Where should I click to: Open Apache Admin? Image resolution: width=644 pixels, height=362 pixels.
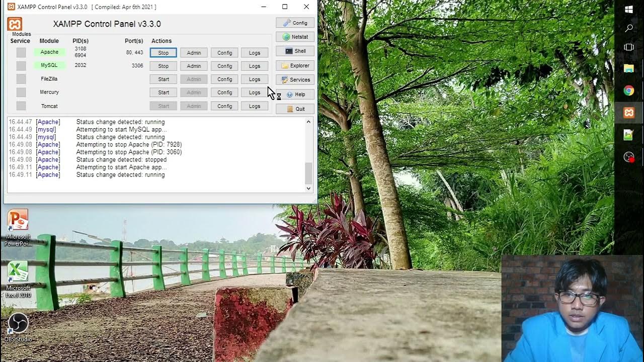click(194, 53)
